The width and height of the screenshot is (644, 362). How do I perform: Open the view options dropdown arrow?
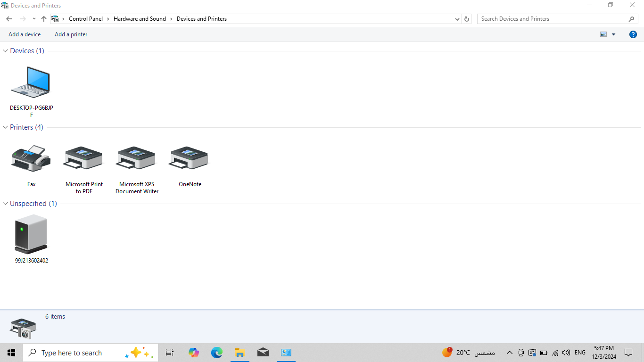tap(613, 34)
